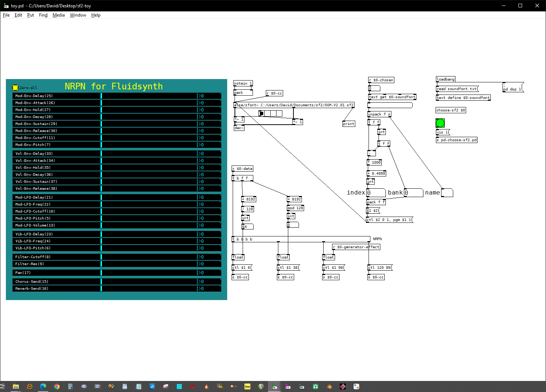Screen dimensions: 546x392
Task: Open the Put menu
Action: (31, 15)
